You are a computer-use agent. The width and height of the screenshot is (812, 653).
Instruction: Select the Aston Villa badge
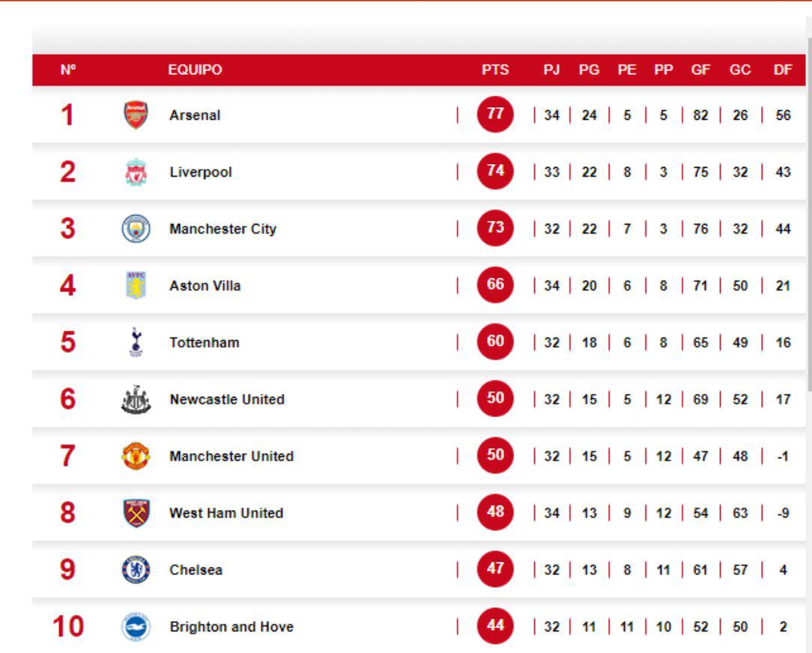click(136, 285)
